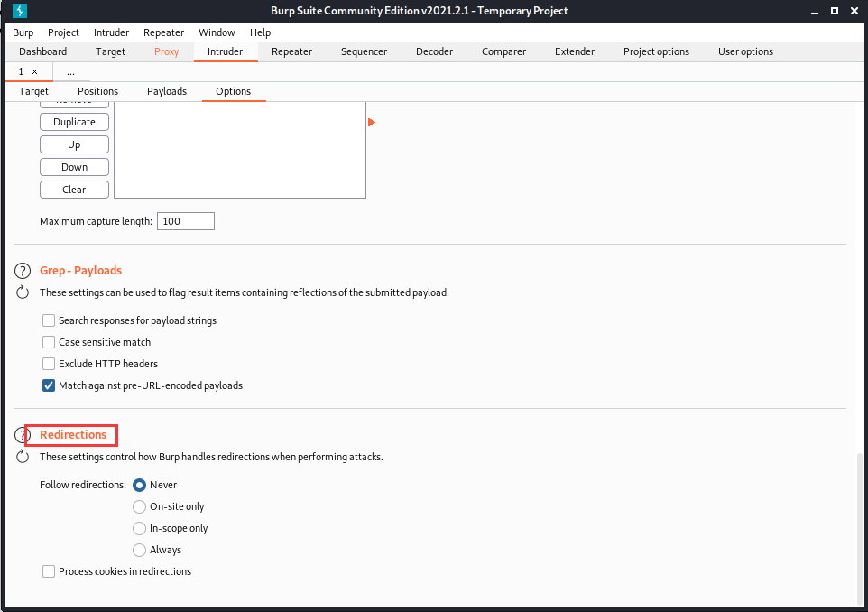Switch to the Intruder Target sub-tab
Screen dimensions: 868x612
click(33, 91)
